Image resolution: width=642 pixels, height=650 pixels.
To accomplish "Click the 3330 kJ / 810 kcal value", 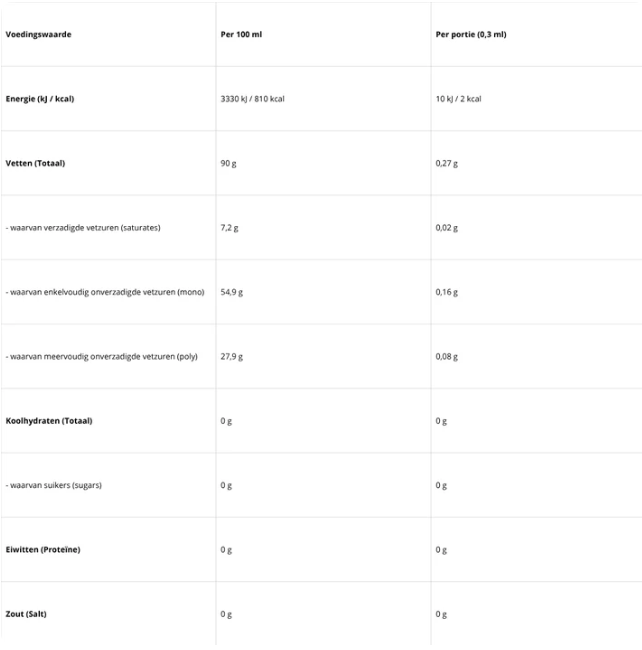I will coord(252,99).
